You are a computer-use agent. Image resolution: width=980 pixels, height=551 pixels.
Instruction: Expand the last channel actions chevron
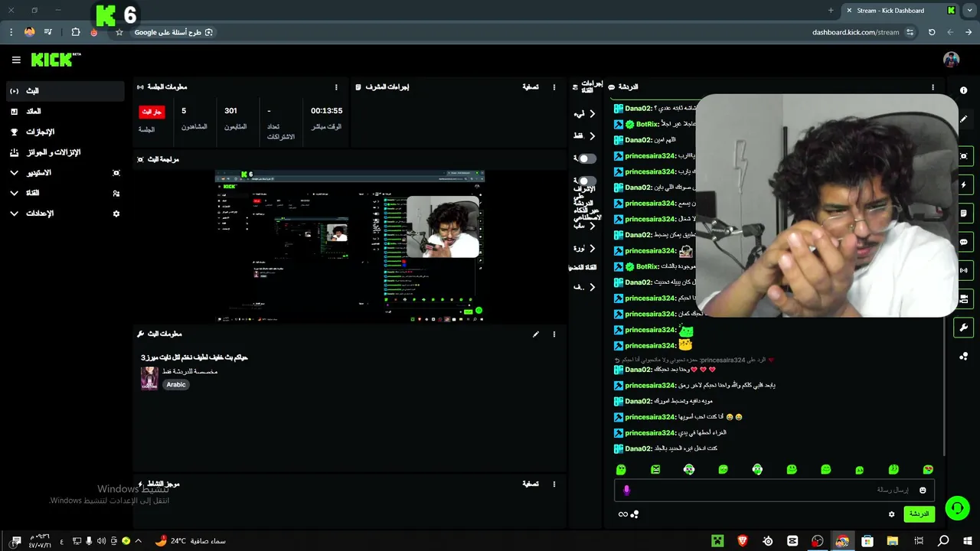pos(592,287)
